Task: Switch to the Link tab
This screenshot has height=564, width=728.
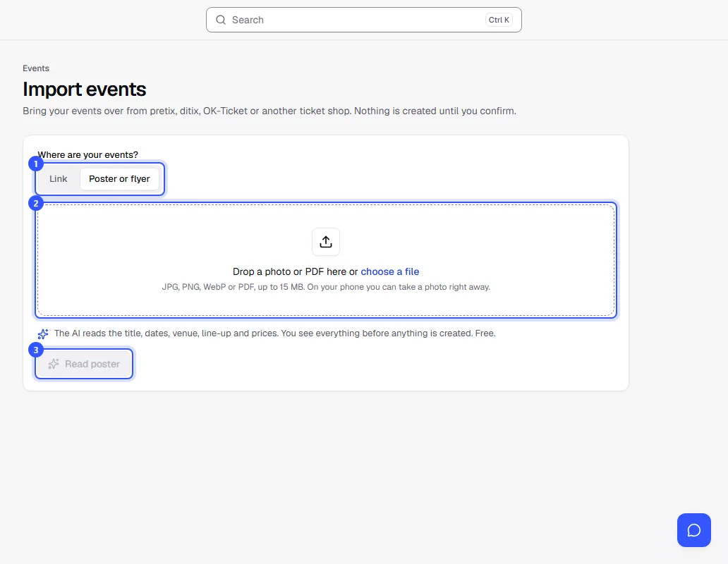Action: tap(59, 179)
